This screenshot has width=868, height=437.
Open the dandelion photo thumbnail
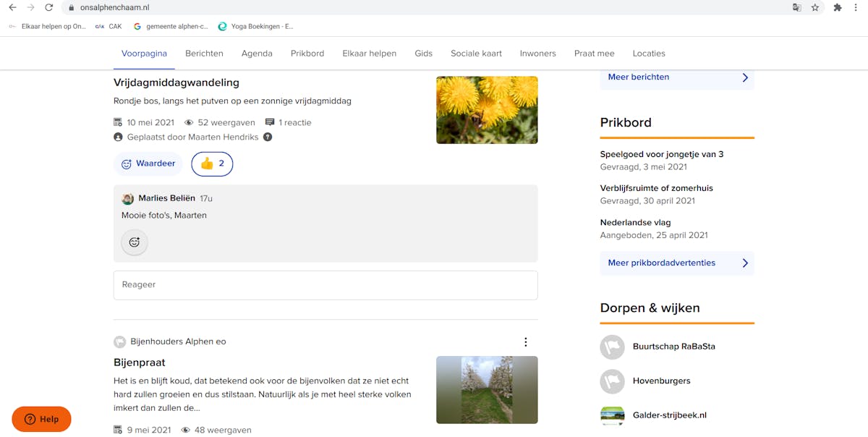tap(487, 110)
